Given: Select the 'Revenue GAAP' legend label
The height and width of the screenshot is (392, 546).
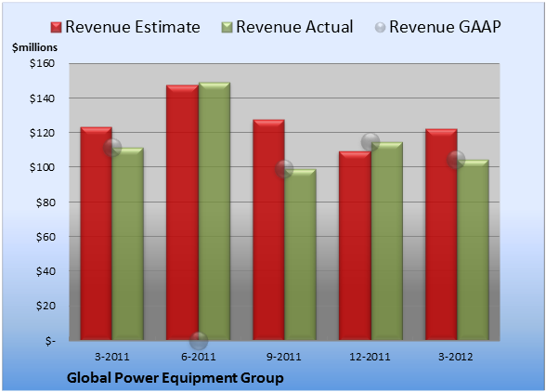Looking at the screenshot, I should (445, 27).
